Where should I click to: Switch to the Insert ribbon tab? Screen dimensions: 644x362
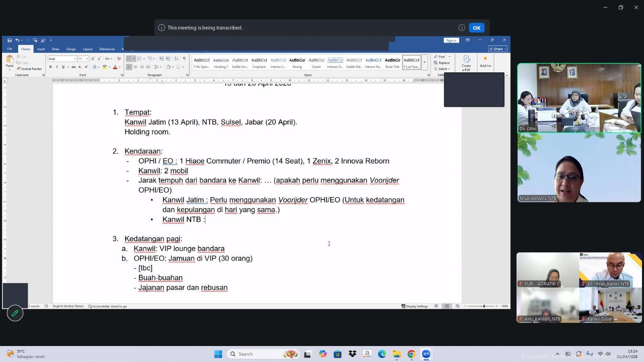pyautogui.click(x=41, y=49)
